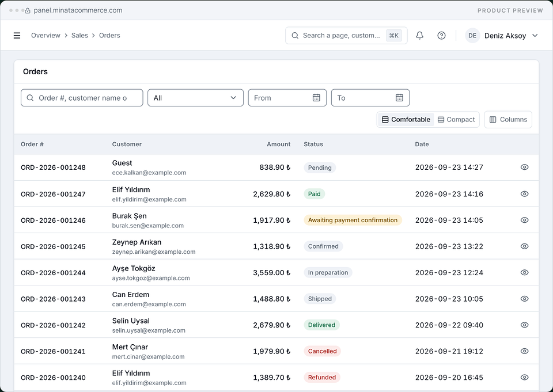
Task: Click the To date field
Action: (x=370, y=98)
